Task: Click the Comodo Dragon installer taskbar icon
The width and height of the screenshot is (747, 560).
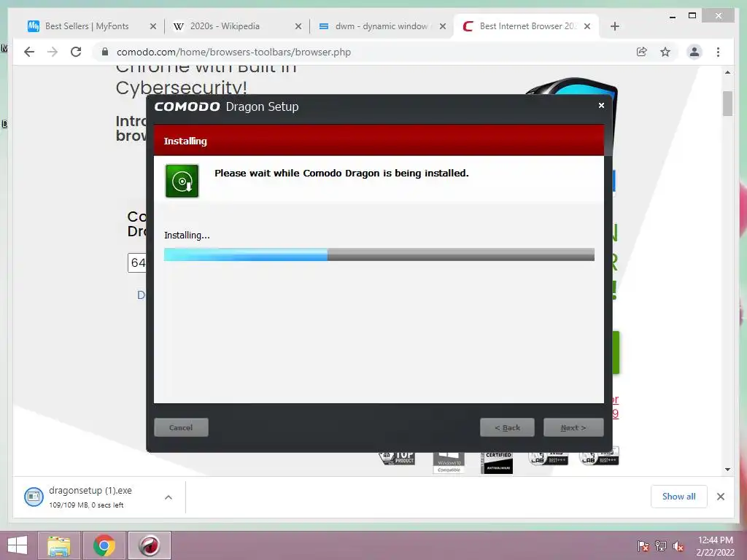Action: click(x=150, y=545)
